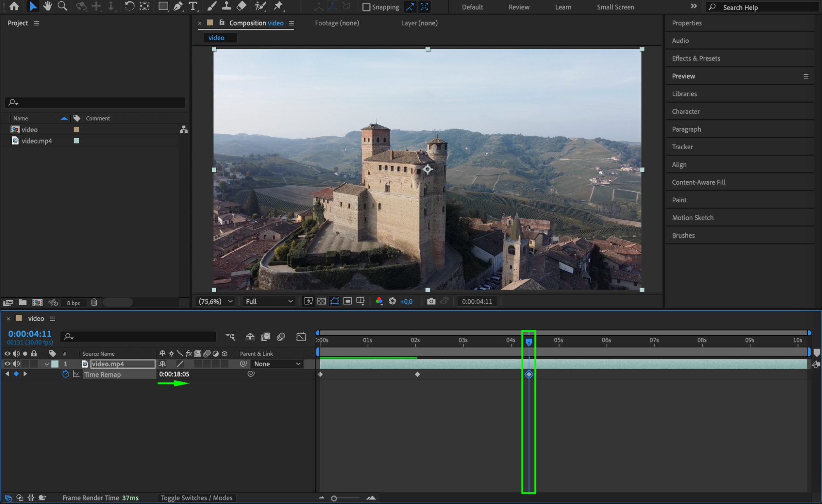
Task: Click the Time Remap stopwatch icon
Action: point(65,374)
